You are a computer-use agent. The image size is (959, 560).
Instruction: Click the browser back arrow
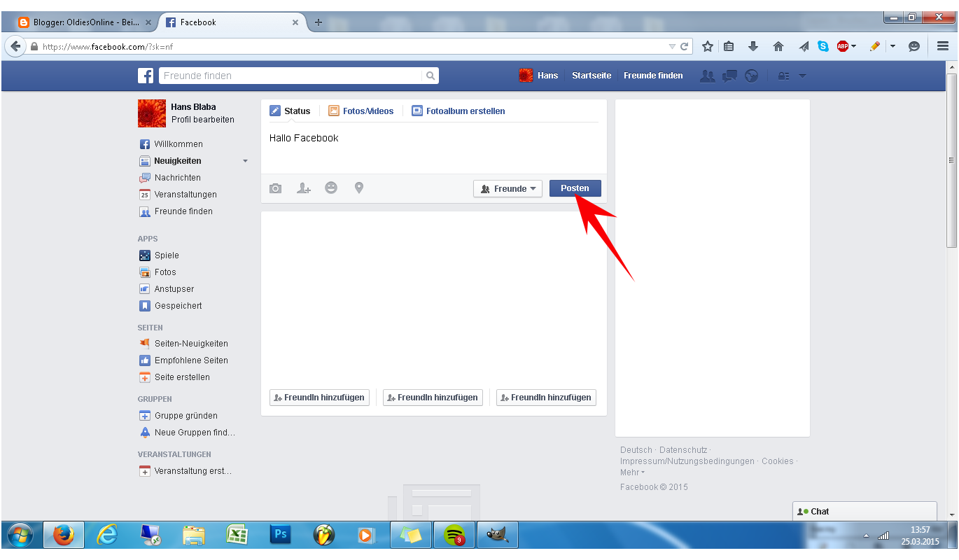point(15,46)
